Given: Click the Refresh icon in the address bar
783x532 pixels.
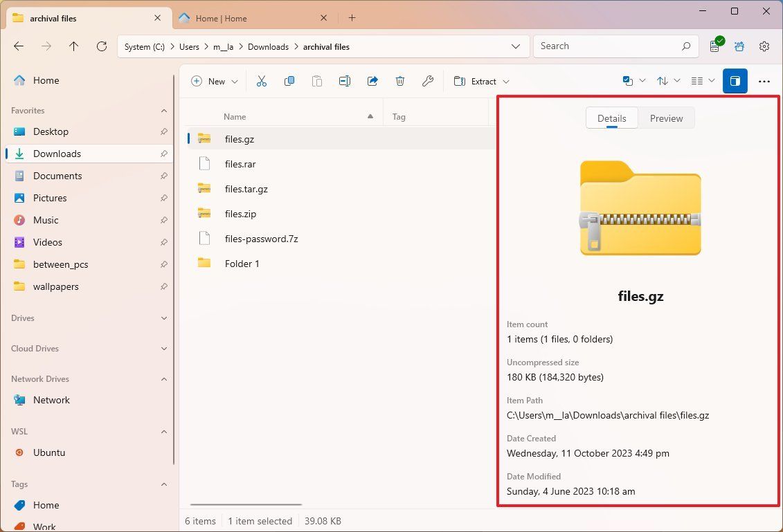Looking at the screenshot, I should click(x=101, y=46).
